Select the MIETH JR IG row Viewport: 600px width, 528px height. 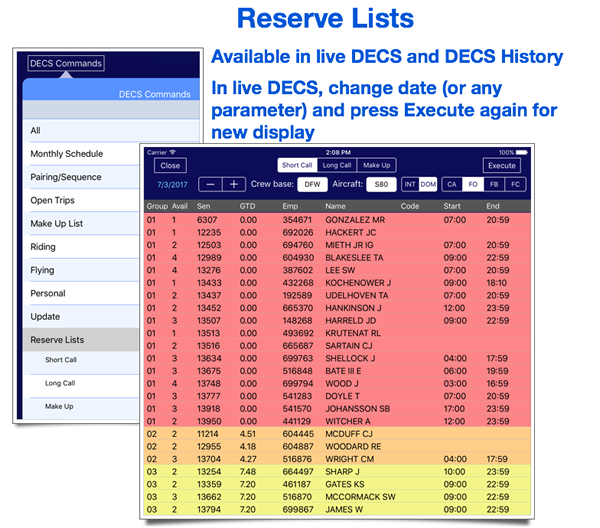click(x=338, y=245)
